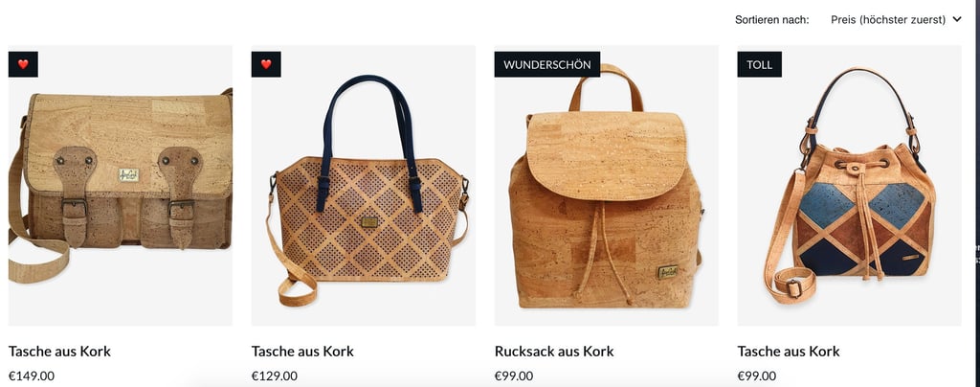This screenshot has height=387, width=980.
Task: Click the WUNDERSCHÖN badge on the backpack
Action: [x=546, y=64]
